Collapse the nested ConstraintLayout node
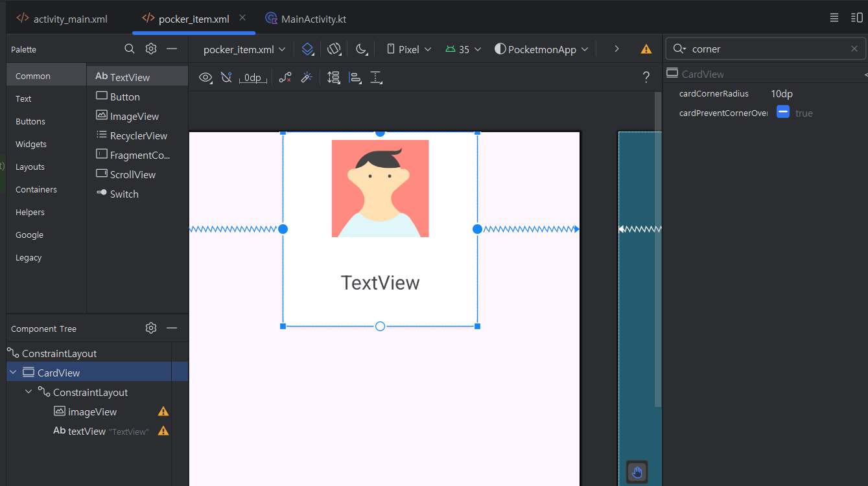This screenshot has width=868, height=486. click(x=29, y=392)
